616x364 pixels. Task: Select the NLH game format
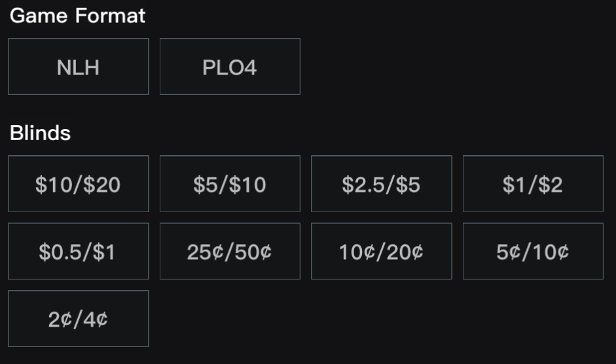pyautogui.click(x=78, y=67)
